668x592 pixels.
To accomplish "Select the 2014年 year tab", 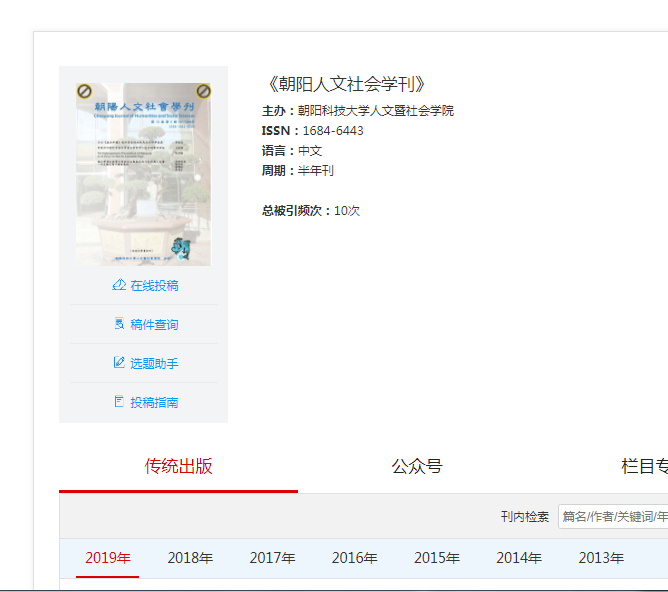I will 519,558.
